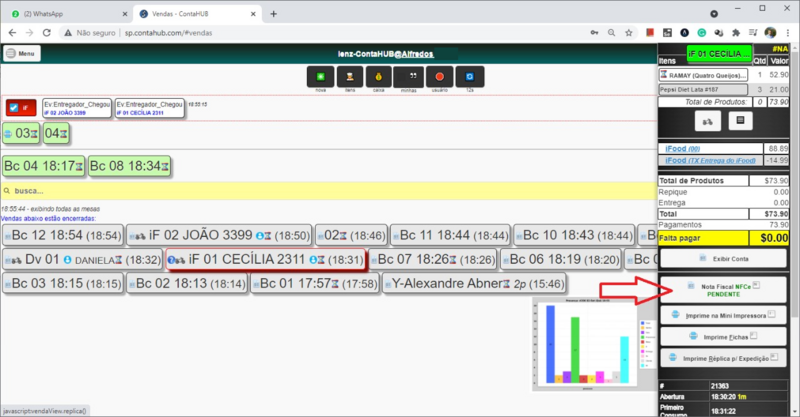Open the ContaHUB Menu button
Screen dimensions: 800x417
[22, 53]
